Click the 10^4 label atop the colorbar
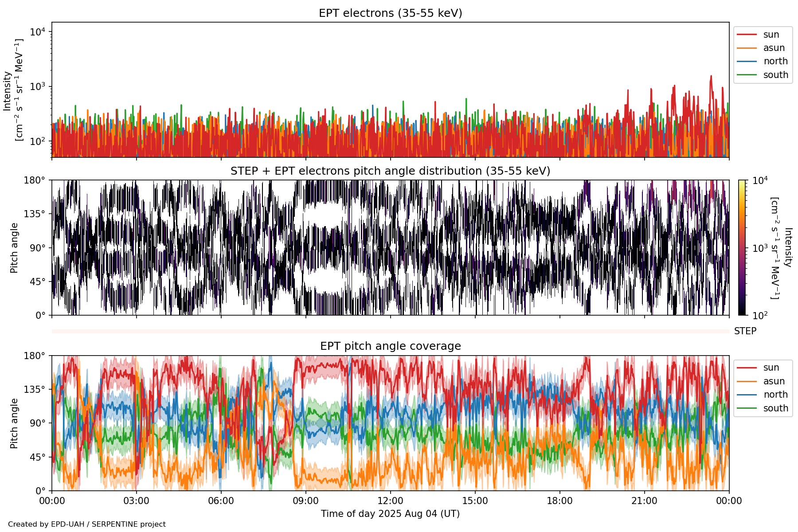 coord(760,180)
